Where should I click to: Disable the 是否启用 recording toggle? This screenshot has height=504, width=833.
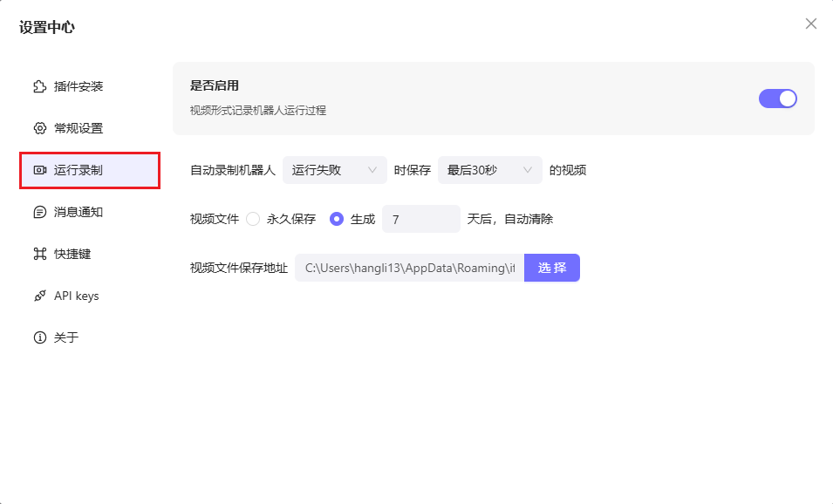pyautogui.click(x=777, y=99)
